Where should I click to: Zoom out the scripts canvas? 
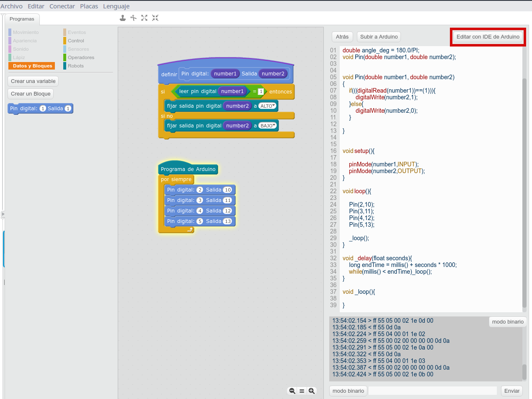click(x=292, y=391)
